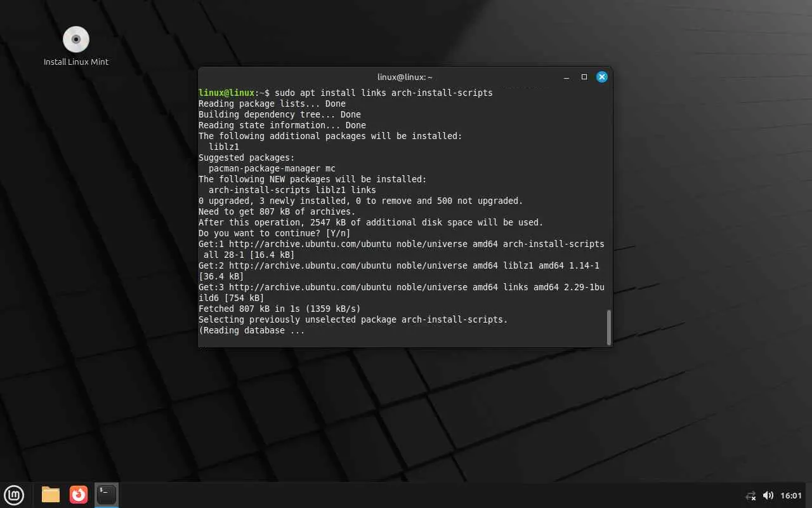
Task: Click the Get:3 links download line
Action: tap(402, 287)
